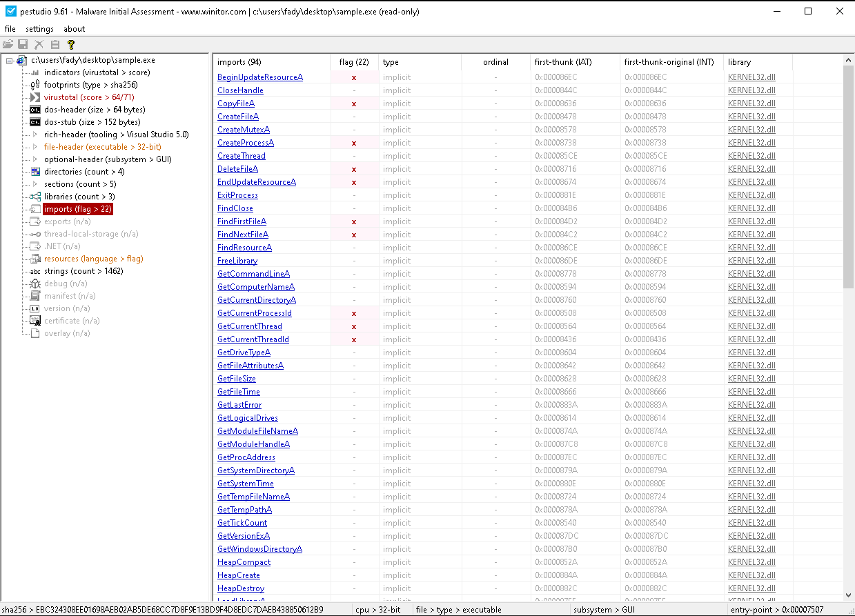Image resolution: width=855 pixels, height=616 pixels.
Task: Click pestudio app icon in title bar
Action: pos(10,11)
